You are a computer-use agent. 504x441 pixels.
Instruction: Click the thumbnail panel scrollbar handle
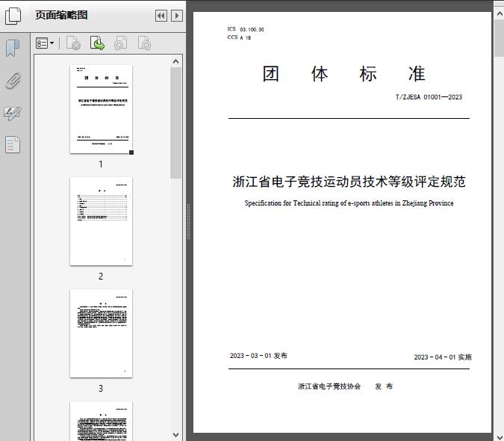175,123
